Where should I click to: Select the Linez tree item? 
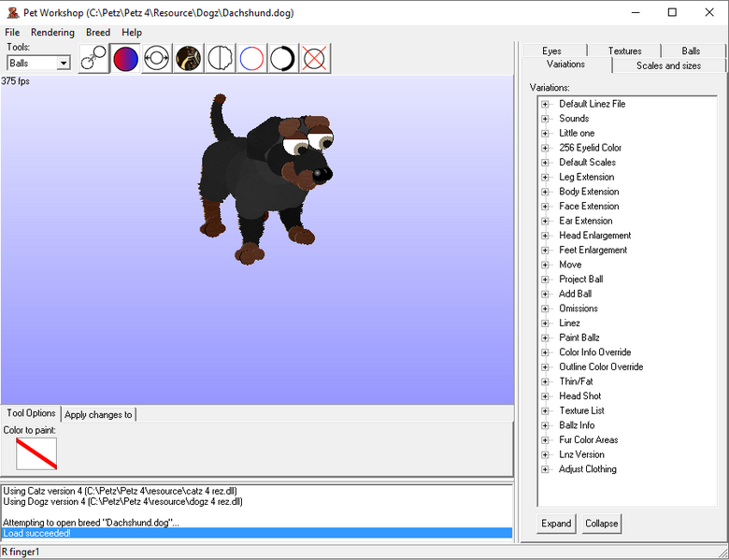click(x=569, y=323)
